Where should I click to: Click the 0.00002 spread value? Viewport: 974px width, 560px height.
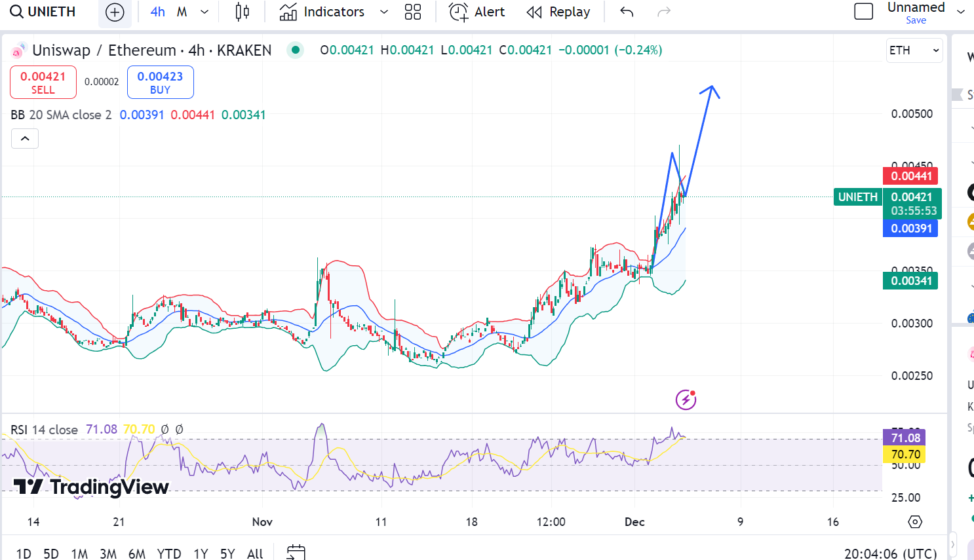pyautogui.click(x=102, y=82)
